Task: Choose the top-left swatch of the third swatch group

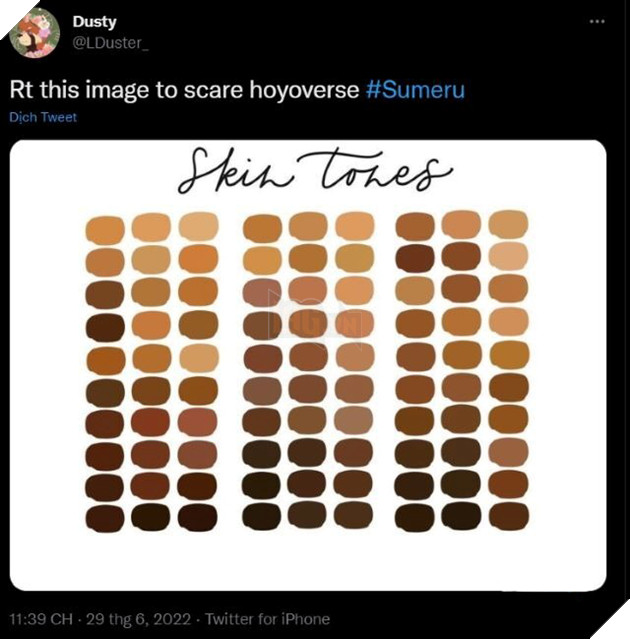Action: pos(414,227)
